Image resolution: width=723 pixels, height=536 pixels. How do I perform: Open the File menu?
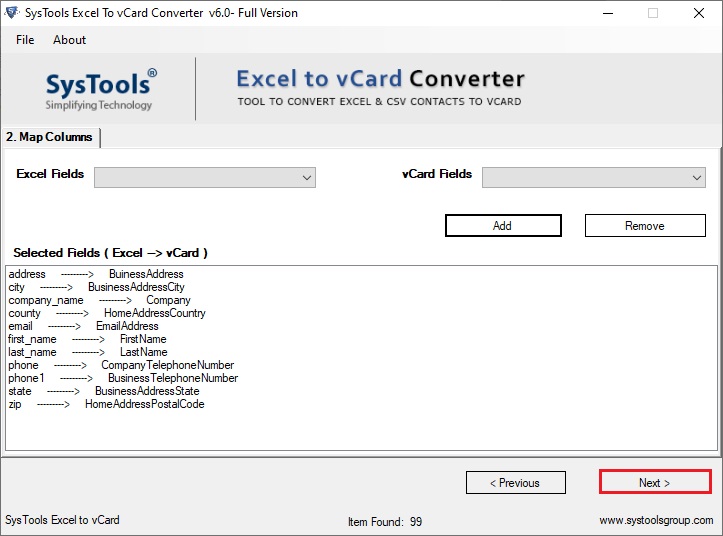pyautogui.click(x=25, y=40)
